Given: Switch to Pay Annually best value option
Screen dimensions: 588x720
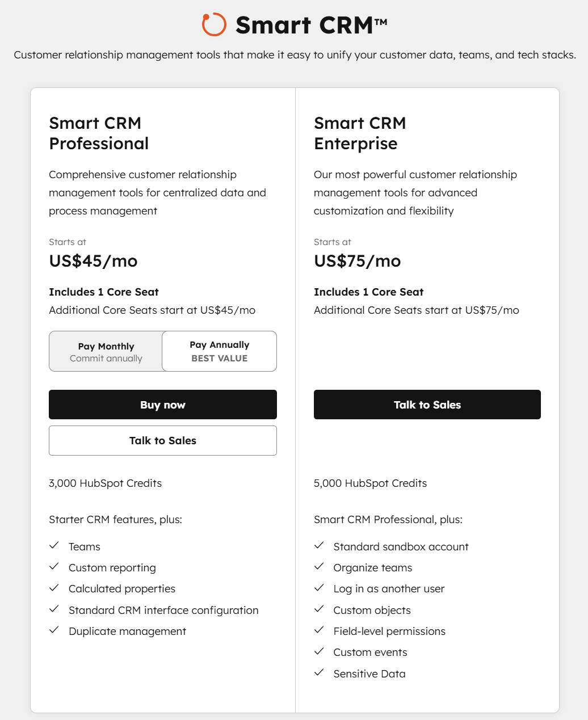Looking at the screenshot, I should click(x=220, y=351).
